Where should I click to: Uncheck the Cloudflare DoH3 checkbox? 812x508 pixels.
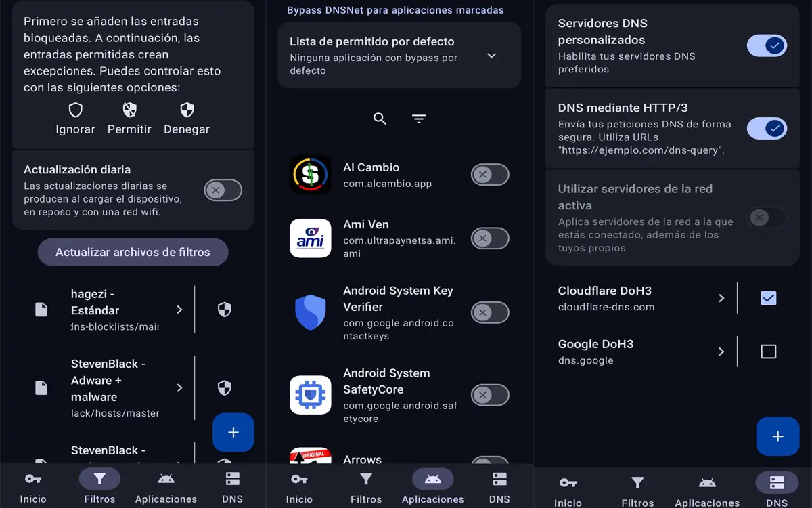point(768,298)
